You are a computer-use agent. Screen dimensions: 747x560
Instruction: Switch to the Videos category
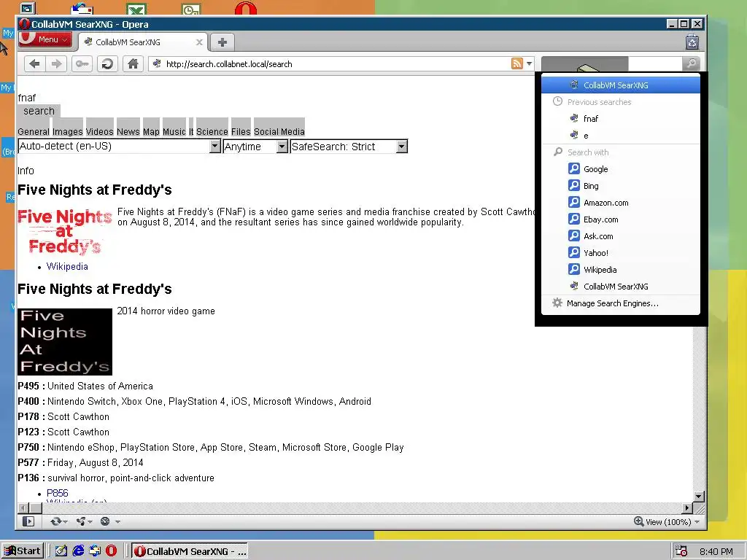coord(99,131)
